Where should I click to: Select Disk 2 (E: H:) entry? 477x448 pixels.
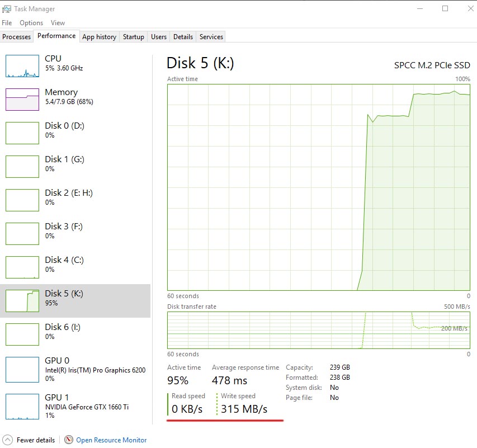(x=68, y=197)
